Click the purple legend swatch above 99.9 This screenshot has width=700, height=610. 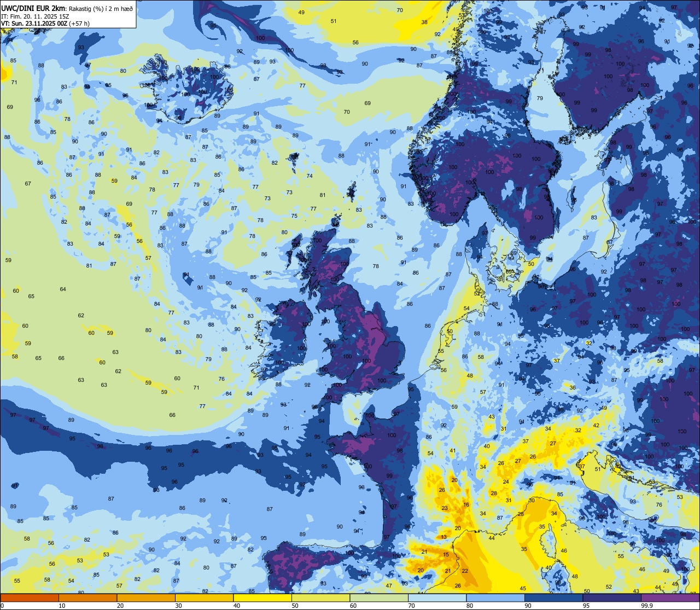click(x=670, y=597)
